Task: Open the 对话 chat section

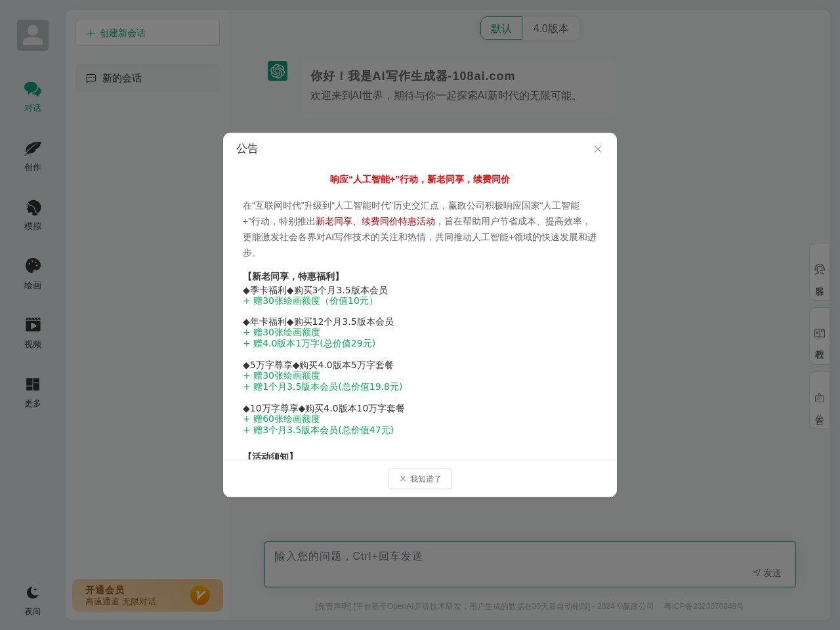Action: 33,96
